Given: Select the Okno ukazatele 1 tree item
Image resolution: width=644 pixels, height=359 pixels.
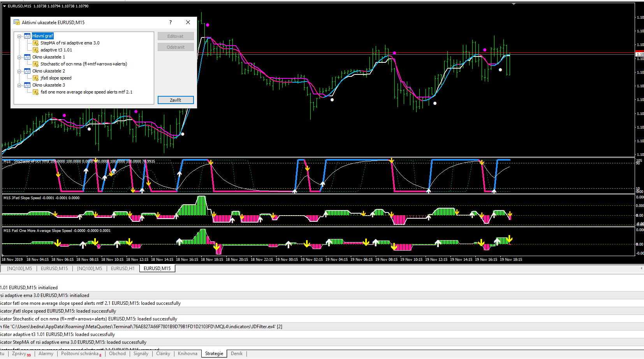Looking at the screenshot, I should [x=49, y=57].
